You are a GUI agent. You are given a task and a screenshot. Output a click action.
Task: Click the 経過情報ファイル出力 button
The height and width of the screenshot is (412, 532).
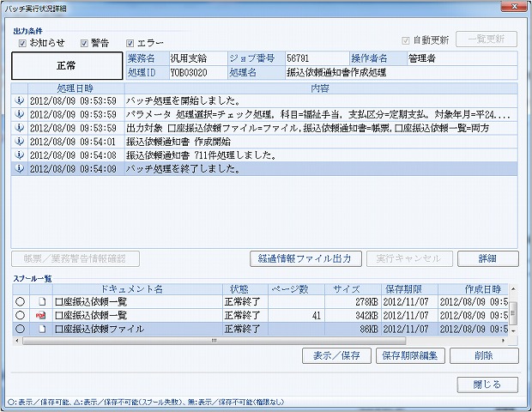click(x=305, y=258)
